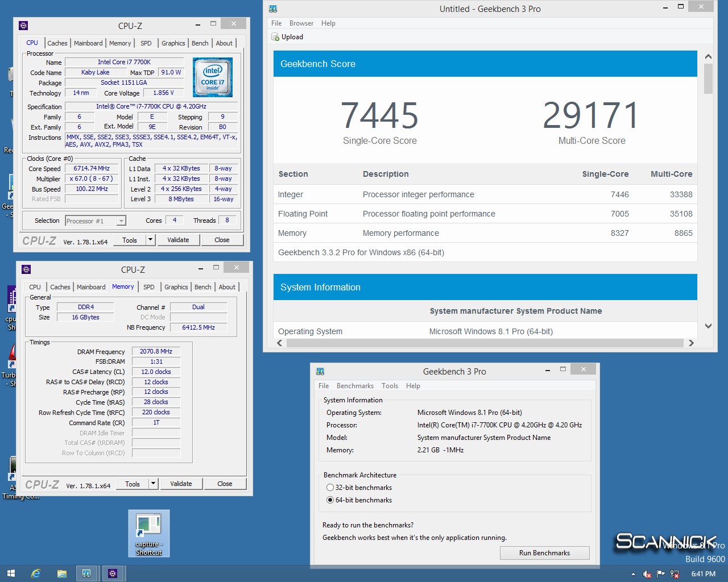Click Close button in the upper CPU-Z window
728x582 pixels.
[x=222, y=240]
